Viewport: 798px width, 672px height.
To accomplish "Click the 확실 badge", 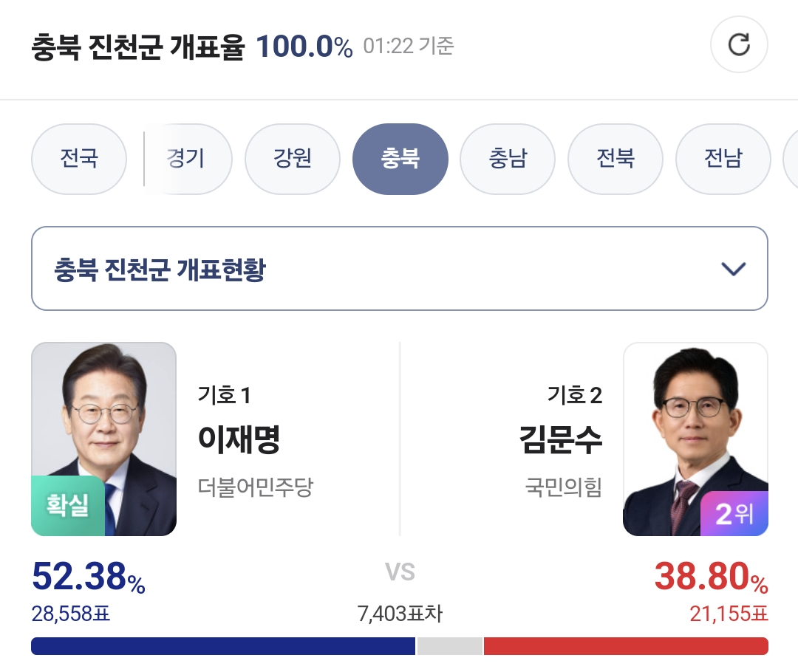I will [68, 506].
